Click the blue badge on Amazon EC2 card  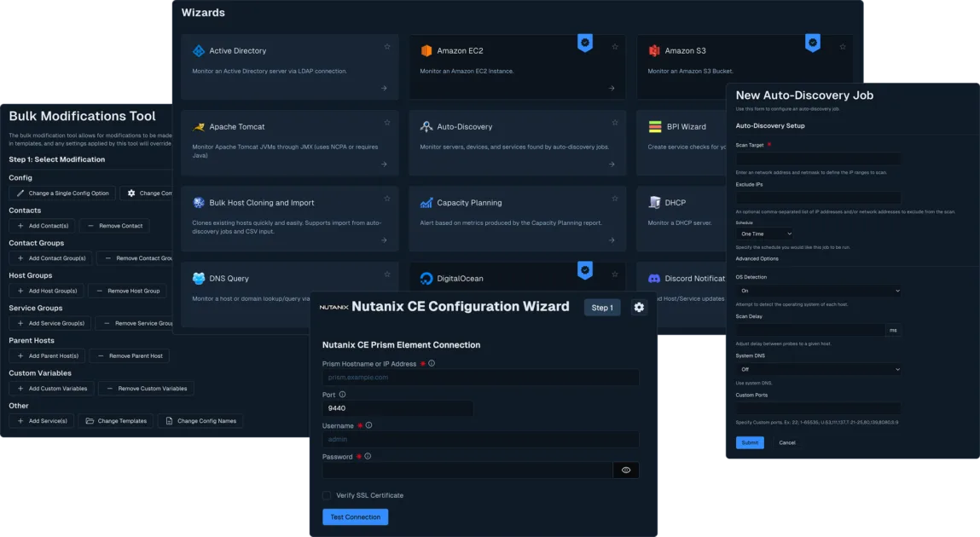pyautogui.click(x=585, y=43)
